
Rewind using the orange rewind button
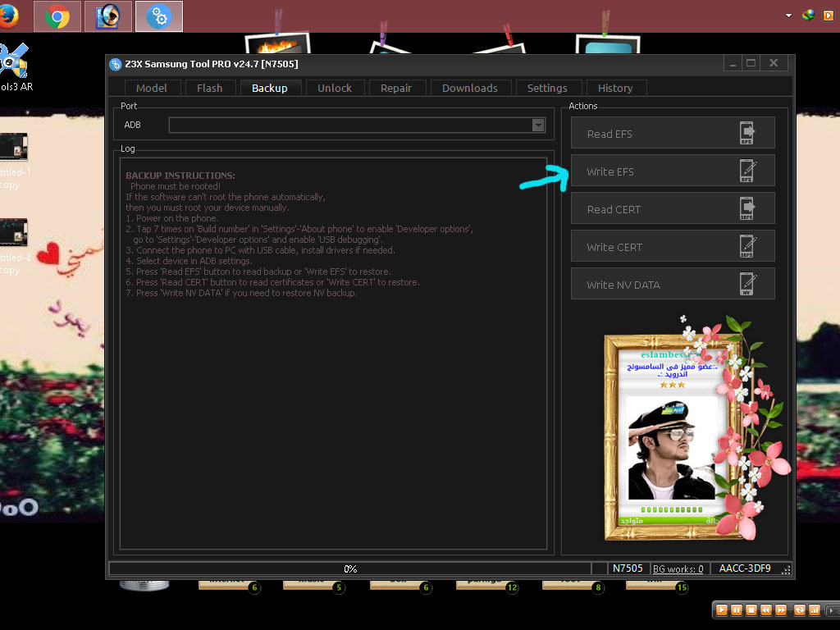point(766,610)
